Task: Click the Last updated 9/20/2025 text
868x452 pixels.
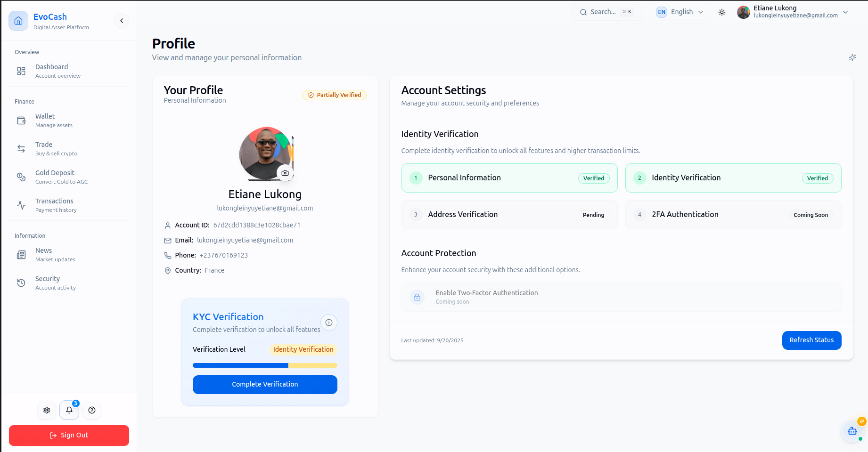Action: [432, 340]
